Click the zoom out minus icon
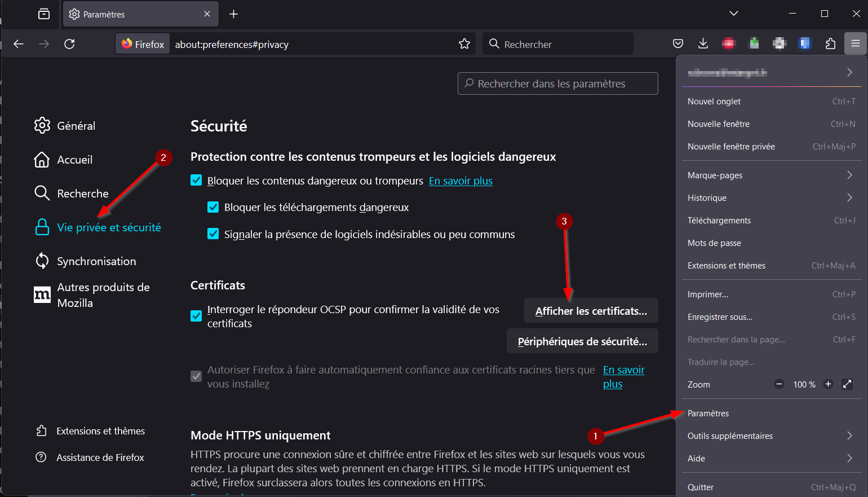 (779, 384)
